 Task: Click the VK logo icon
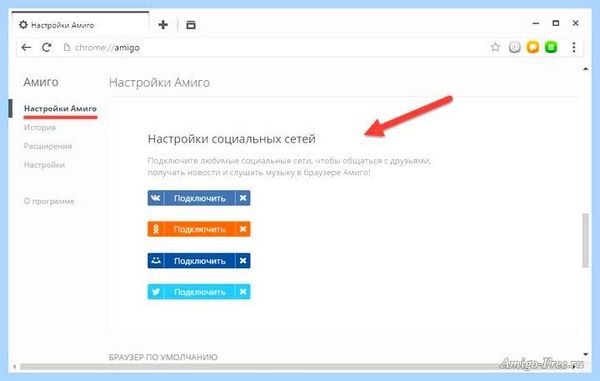(x=156, y=198)
